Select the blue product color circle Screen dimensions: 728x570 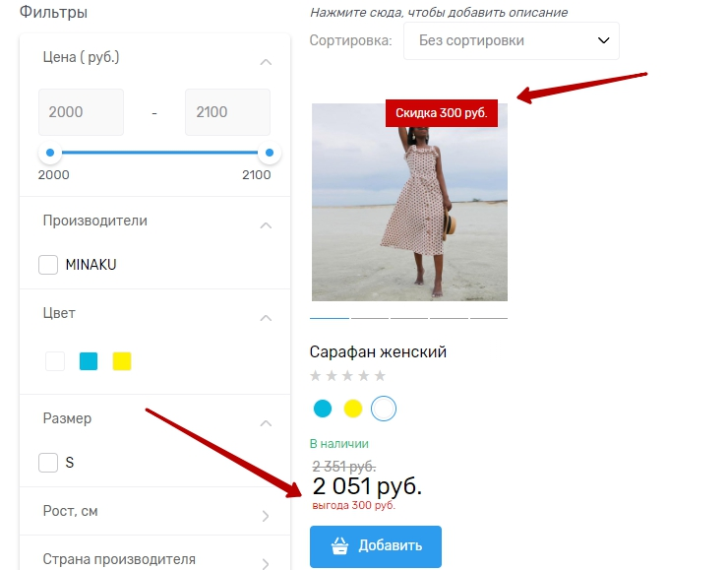click(x=323, y=409)
